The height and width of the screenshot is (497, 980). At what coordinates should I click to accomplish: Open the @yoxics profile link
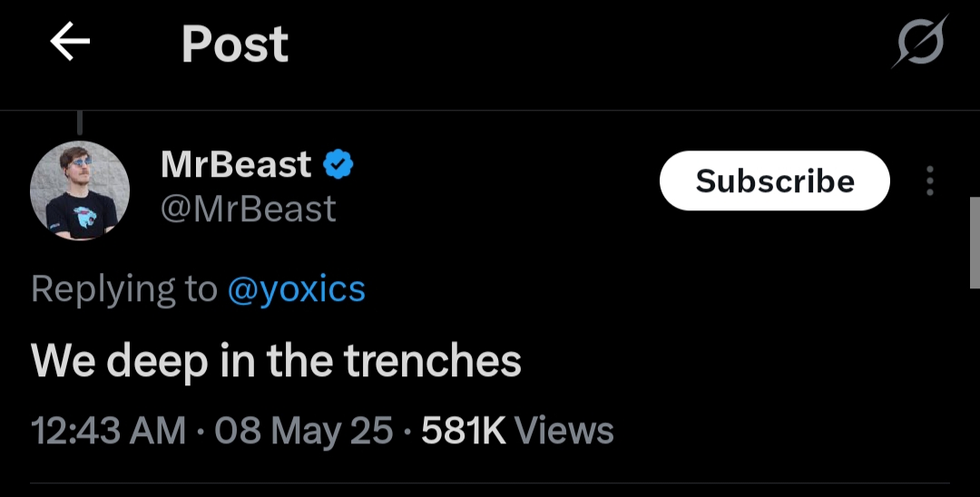click(296, 289)
